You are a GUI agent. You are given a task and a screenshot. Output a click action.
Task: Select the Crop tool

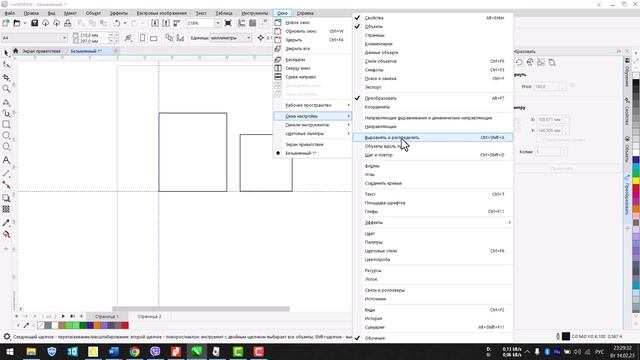(x=6, y=77)
